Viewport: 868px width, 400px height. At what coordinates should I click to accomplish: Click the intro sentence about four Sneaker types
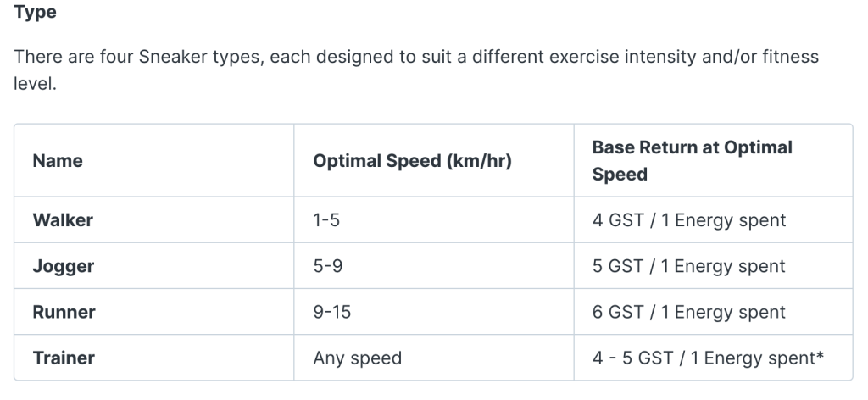pyautogui.click(x=254, y=58)
